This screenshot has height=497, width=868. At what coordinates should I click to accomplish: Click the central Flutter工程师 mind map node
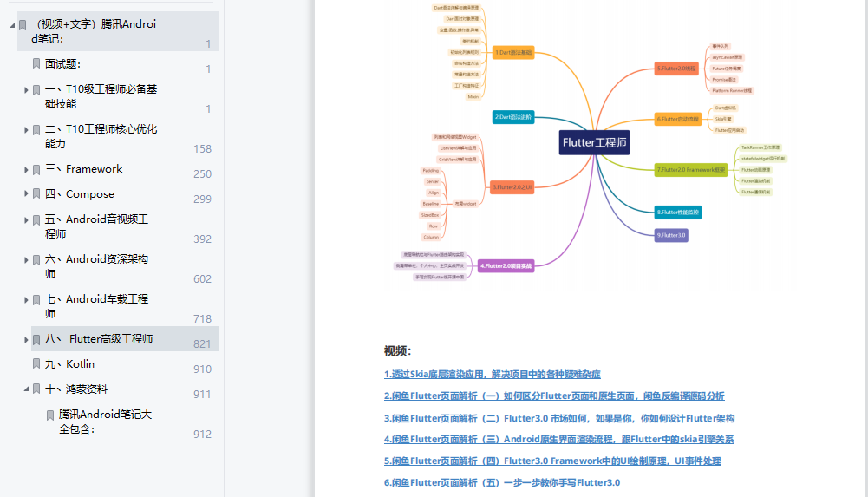point(594,142)
